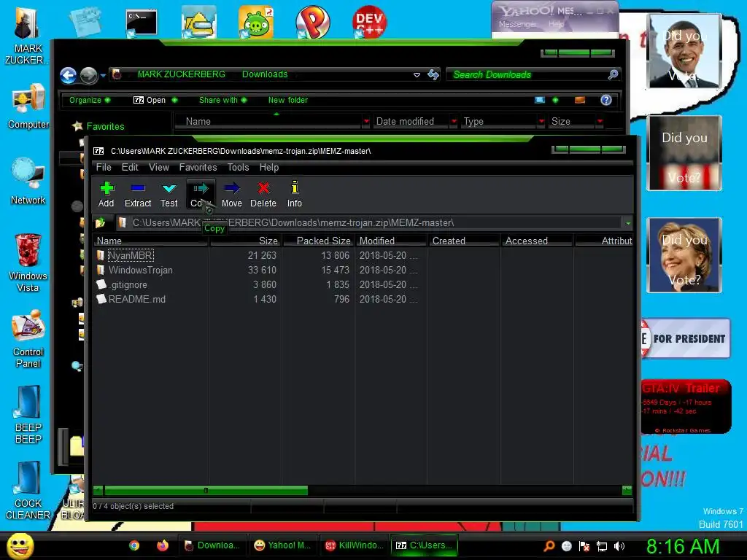Click New folder in Explorer toolbar
The width and height of the screenshot is (747, 560).
287,100
